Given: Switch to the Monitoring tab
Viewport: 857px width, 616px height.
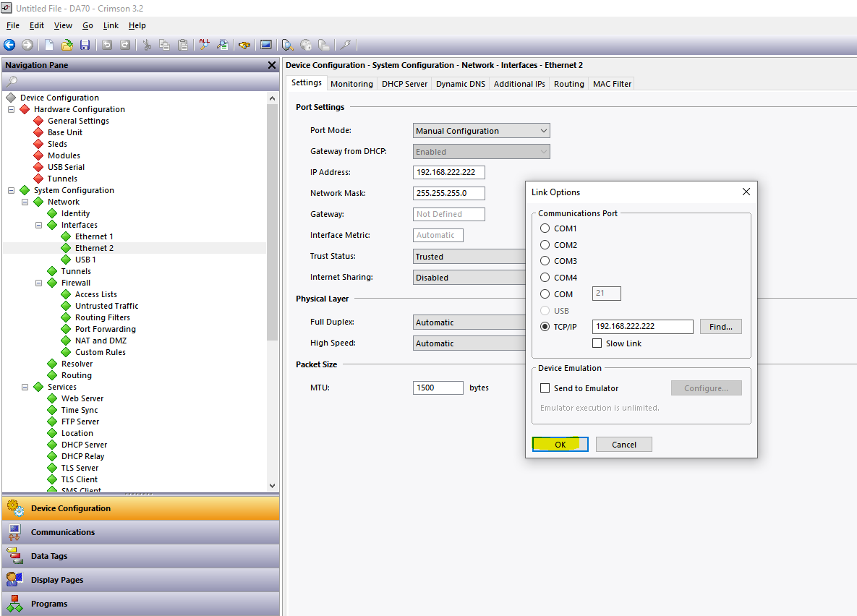Looking at the screenshot, I should (x=351, y=84).
